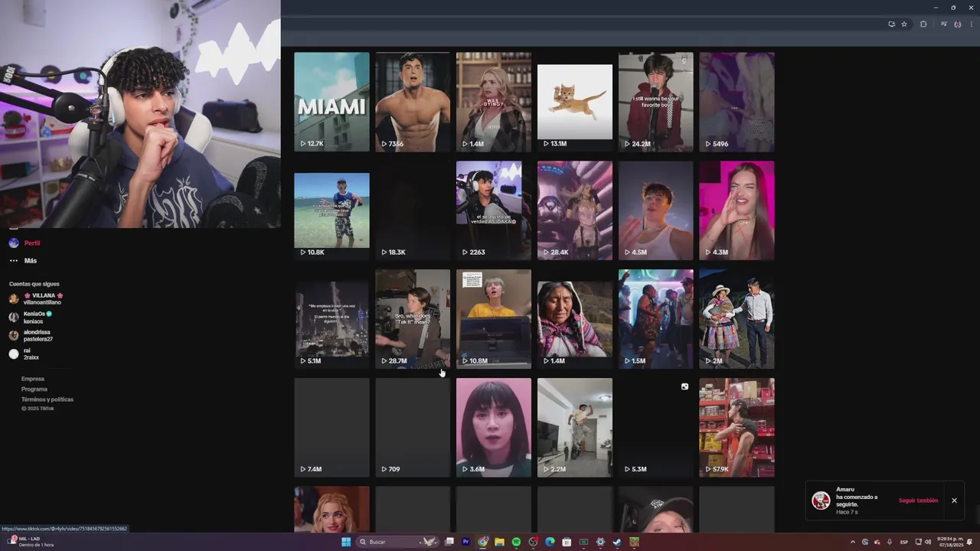Open Spotify from the taskbar
Screen dimensions: 980x551
[516, 542]
